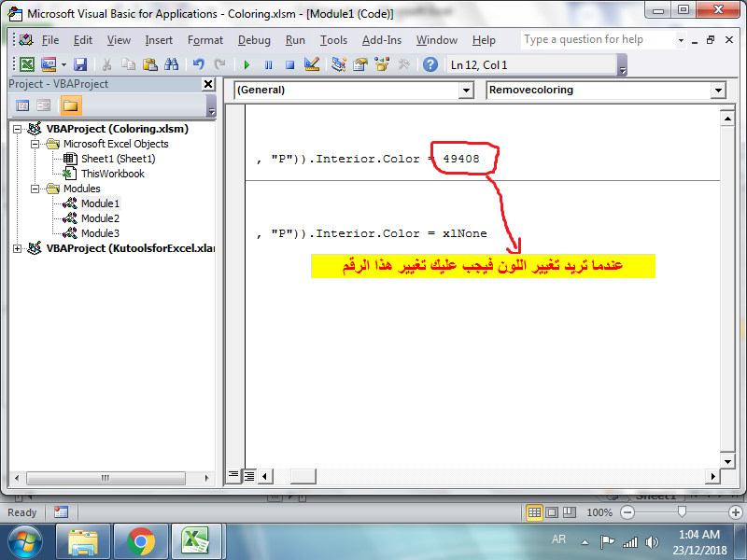Click the code window scroll down arrow

pos(727,461)
